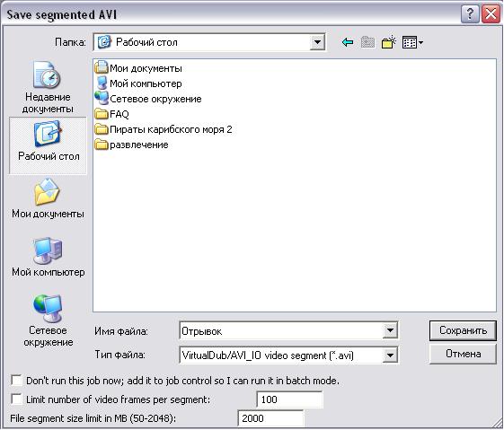Click the help question mark button
Image resolution: width=504 pixels, height=430 pixels.
tap(470, 14)
